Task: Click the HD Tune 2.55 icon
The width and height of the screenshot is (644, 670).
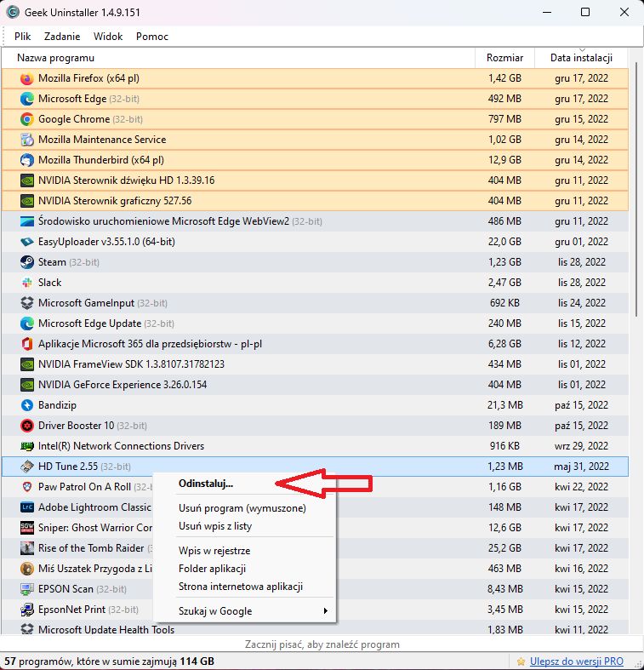Action: 27,467
